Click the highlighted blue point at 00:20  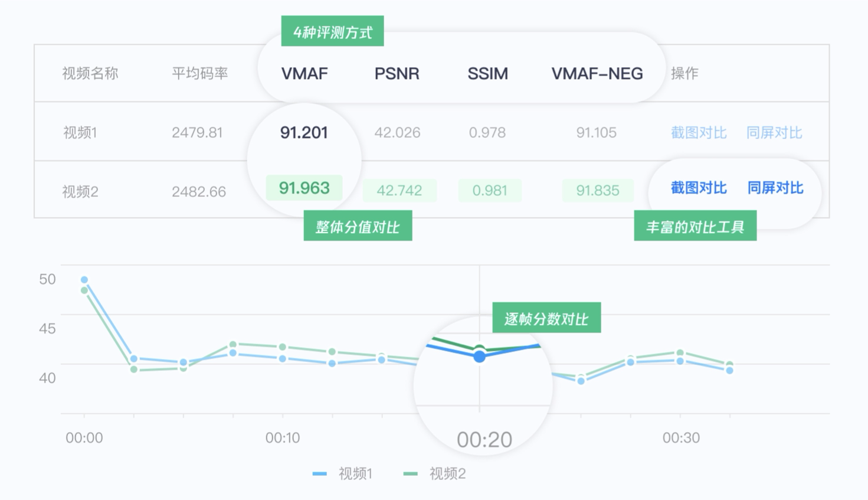pos(480,357)
